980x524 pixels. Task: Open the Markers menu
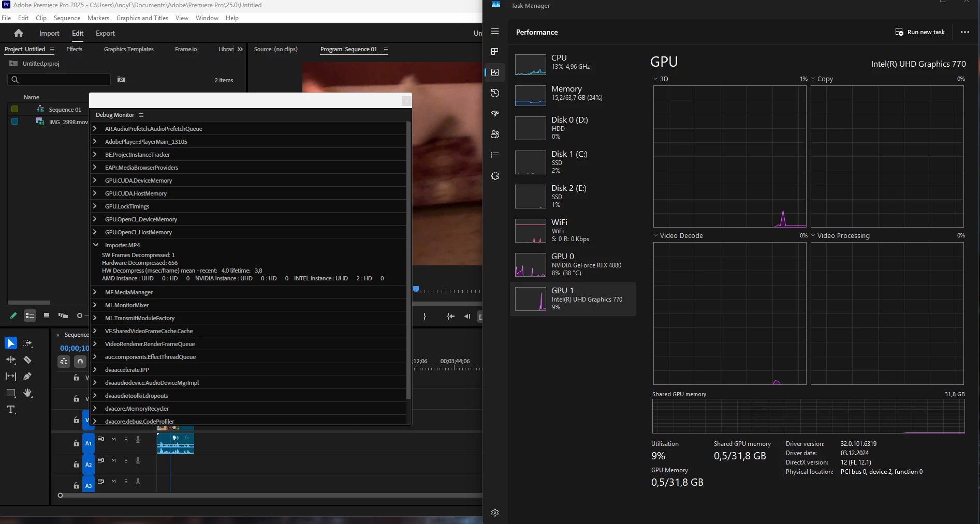[98, 18]
